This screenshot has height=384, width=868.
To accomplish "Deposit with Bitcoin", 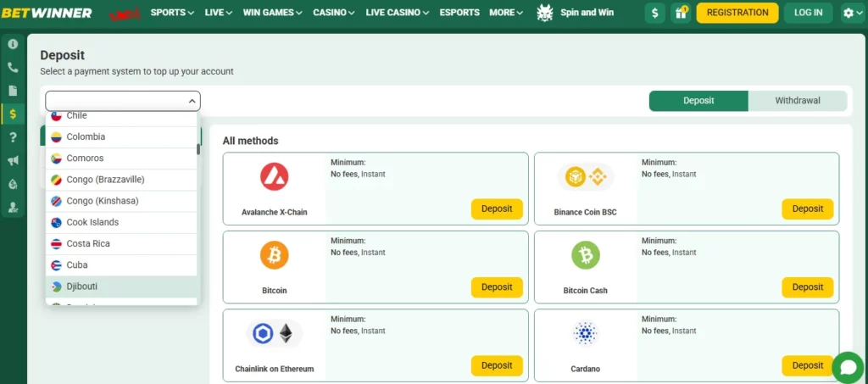I will click(x=497, y=287).
